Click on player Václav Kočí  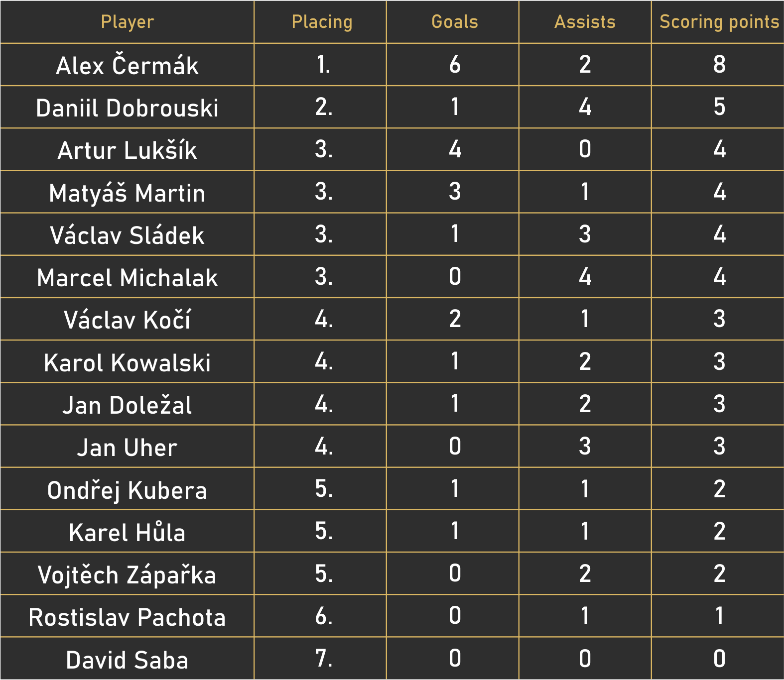[x=127, y=320]
